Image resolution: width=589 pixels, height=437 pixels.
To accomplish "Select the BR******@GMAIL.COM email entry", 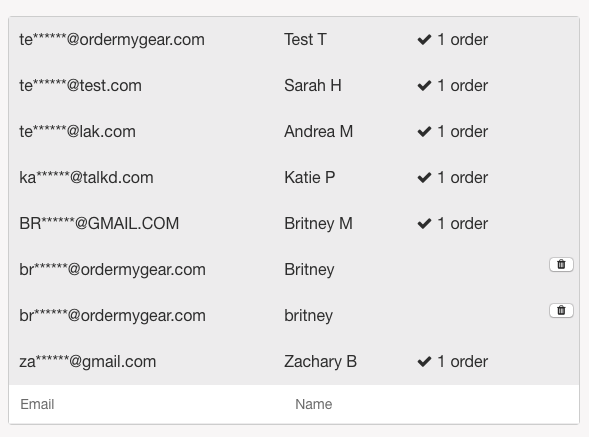I will coord(99,224).
